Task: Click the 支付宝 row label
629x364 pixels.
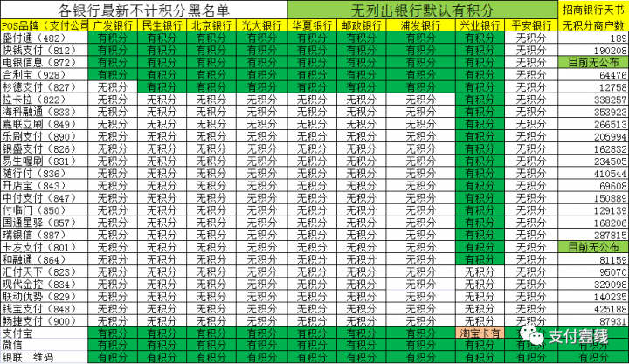Action: 45,333
